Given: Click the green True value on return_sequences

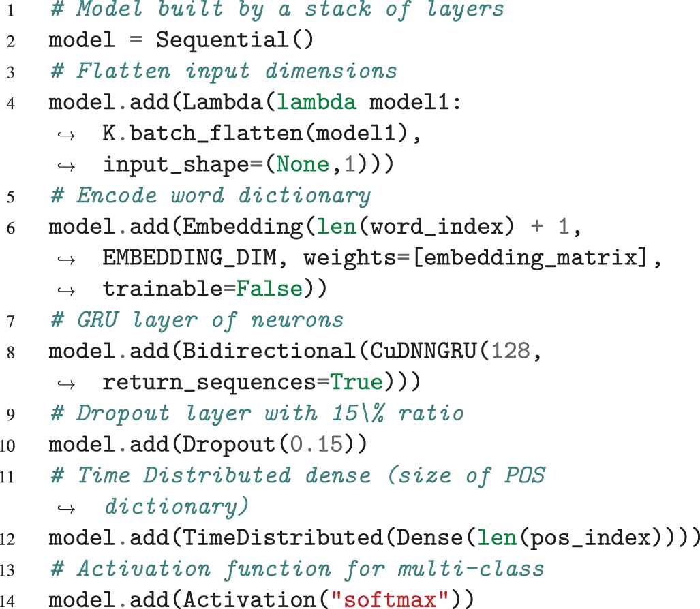Looking at the screenshot, I should 356,382.
